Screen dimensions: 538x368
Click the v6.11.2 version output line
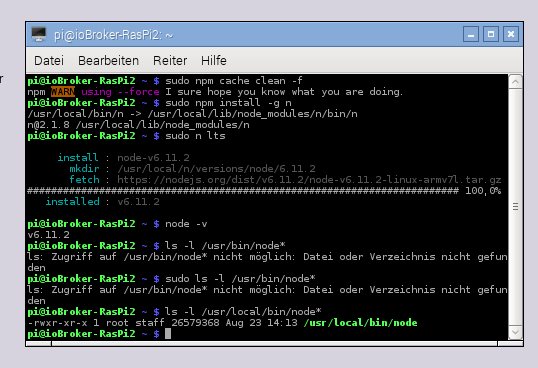point(48,235)
